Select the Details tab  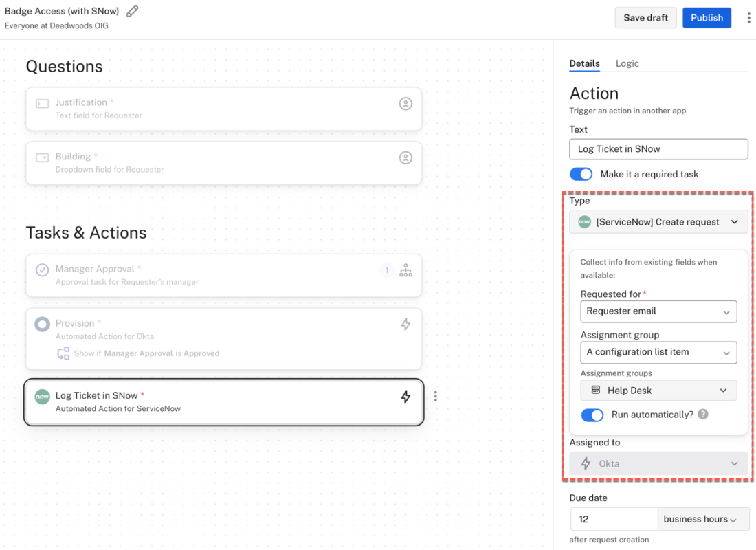click(584, 63)
